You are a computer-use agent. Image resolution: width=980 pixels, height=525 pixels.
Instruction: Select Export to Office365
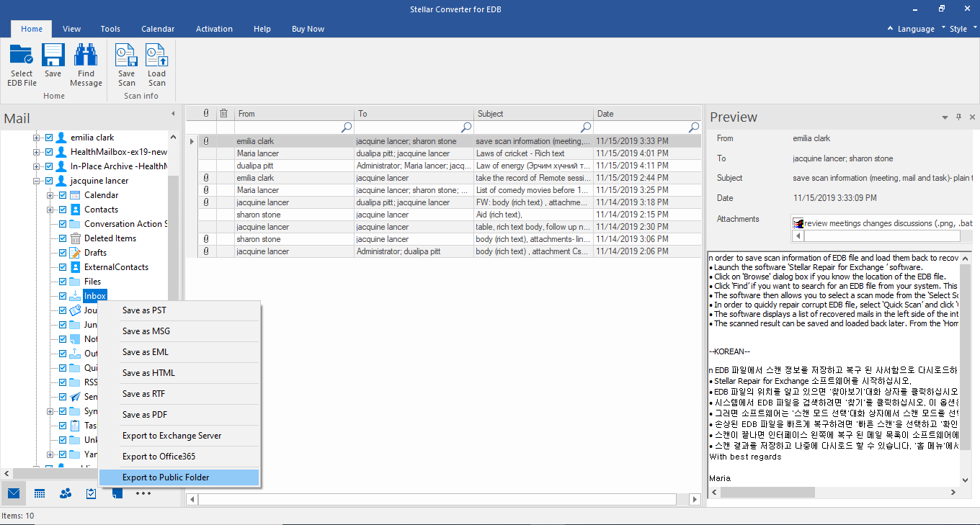[x=179, y=457]
